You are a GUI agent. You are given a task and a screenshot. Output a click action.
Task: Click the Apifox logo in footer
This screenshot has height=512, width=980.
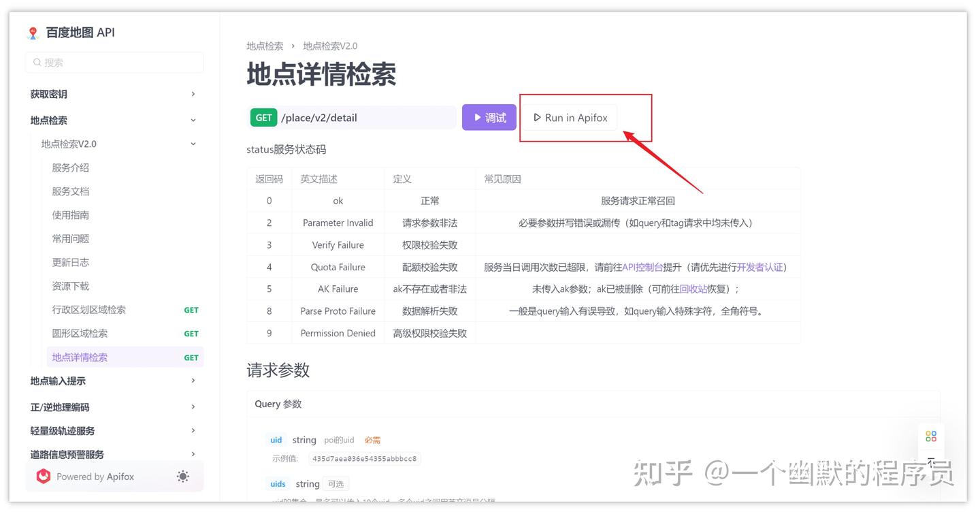(44, 477)
